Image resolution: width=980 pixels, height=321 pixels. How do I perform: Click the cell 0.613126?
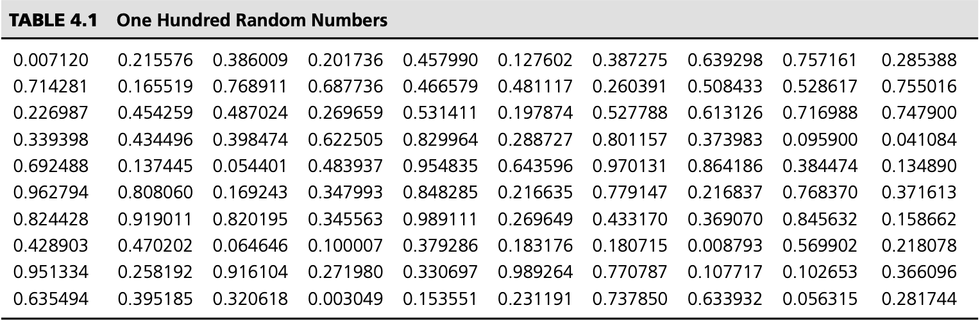point(725,114)
